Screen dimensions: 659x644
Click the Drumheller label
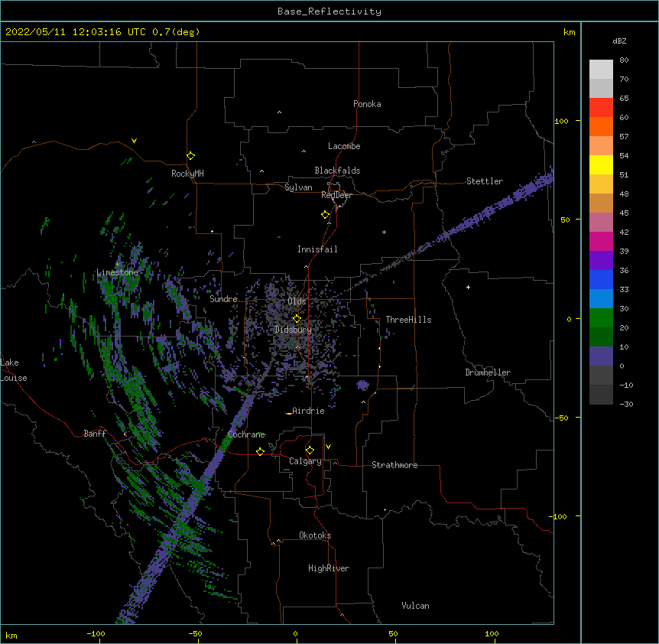[x=488, y=372]
